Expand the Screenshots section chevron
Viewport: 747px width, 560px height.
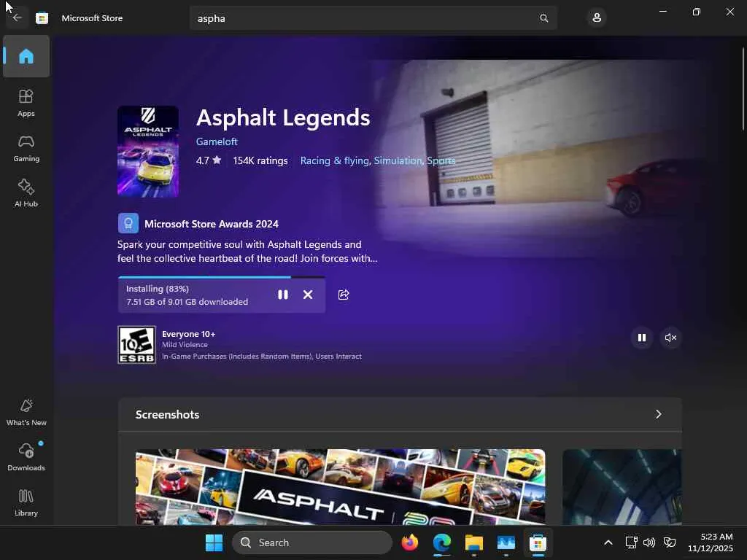659,414
